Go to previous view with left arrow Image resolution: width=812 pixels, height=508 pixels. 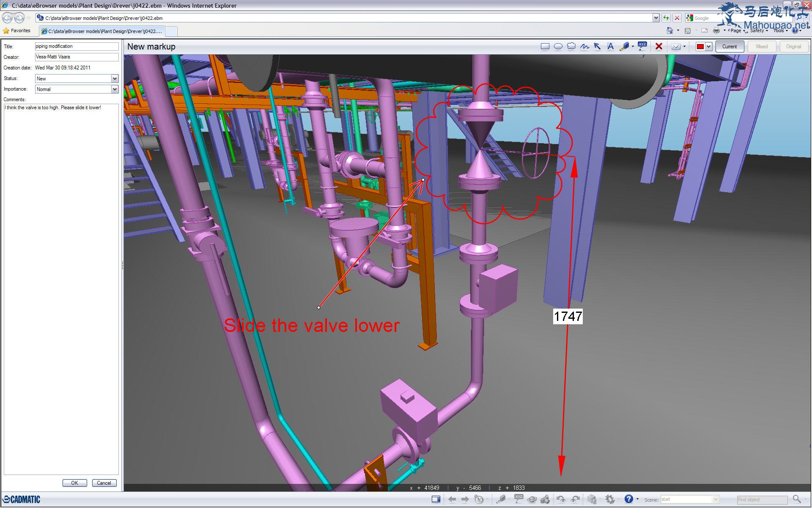[x=452, y=500]
